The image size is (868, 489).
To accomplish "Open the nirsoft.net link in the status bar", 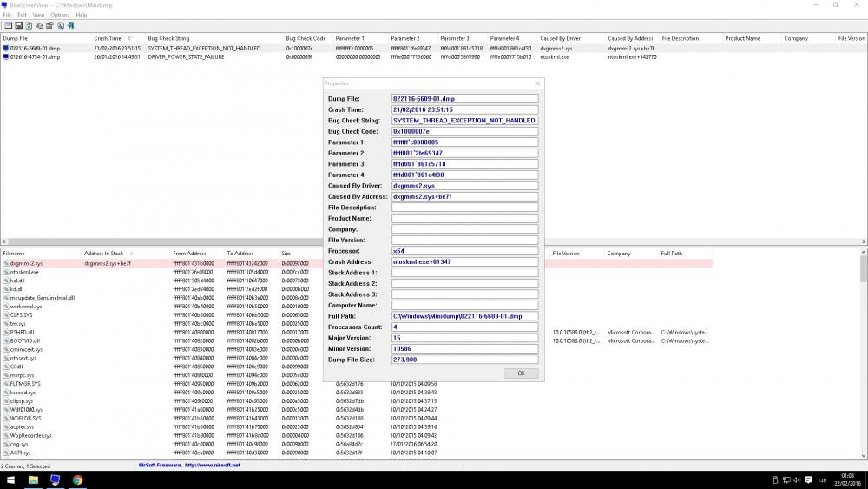I will point(213,466).
